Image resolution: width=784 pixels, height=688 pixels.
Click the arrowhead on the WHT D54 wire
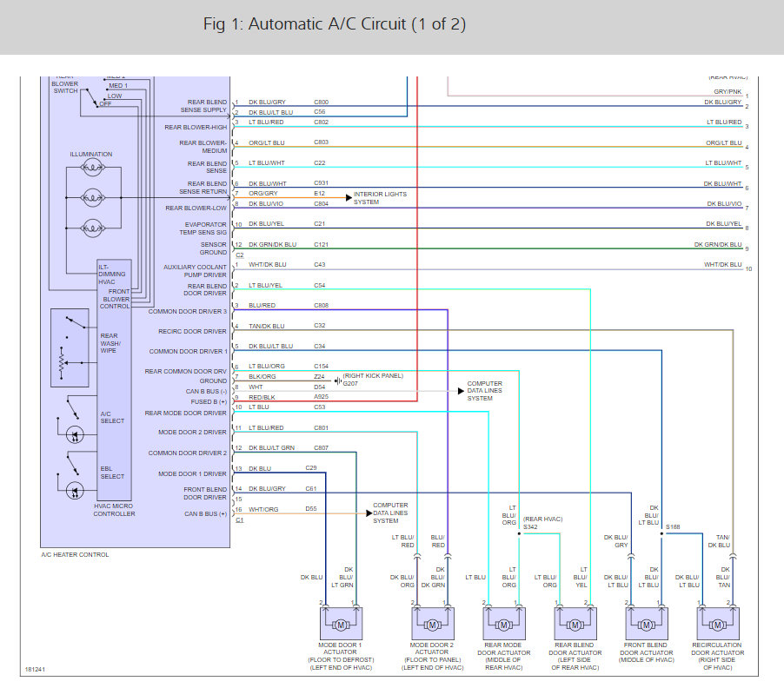(x=461, y=391)
